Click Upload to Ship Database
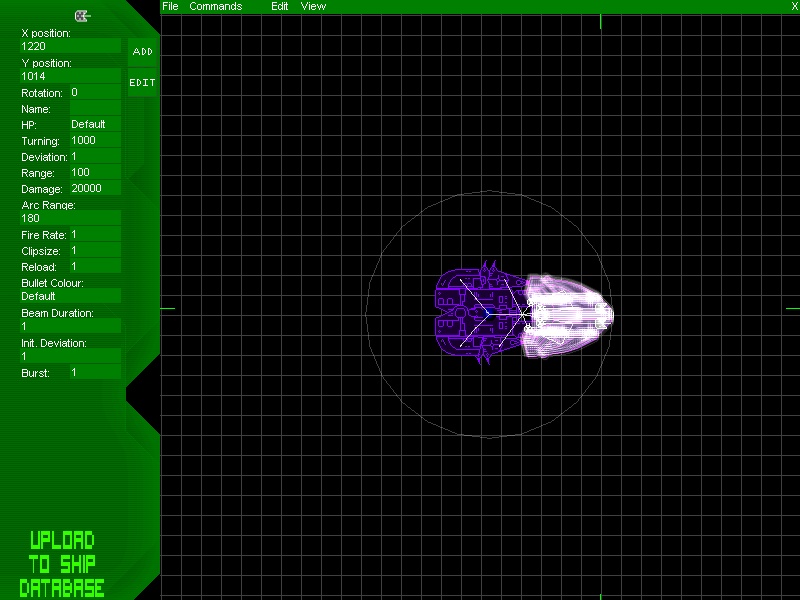800x600 pixels. [x=62, y=564]
